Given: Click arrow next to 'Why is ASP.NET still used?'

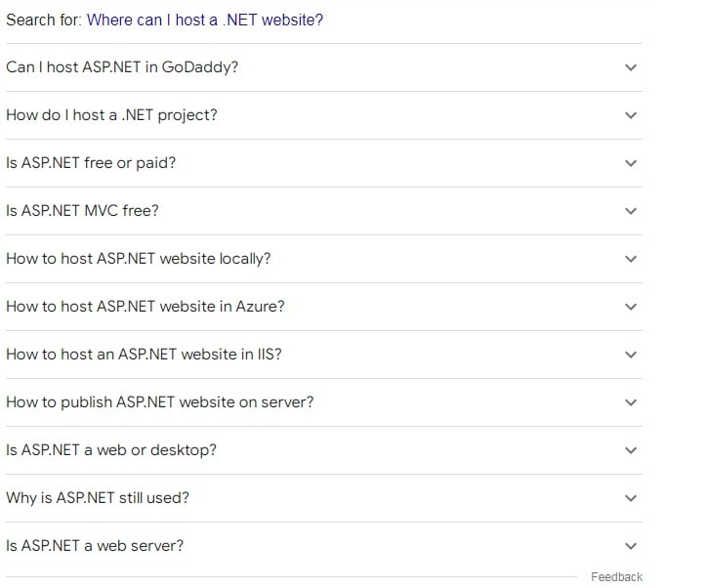Looking at the screenshot, I should (630, 498).
